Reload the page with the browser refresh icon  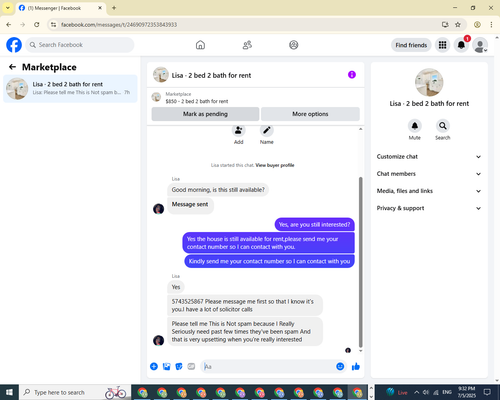click(37, 24)
